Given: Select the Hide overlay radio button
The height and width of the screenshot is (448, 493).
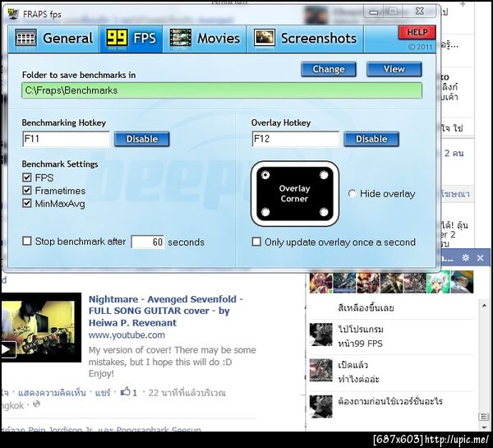Looking at the screenshot, I should 352,193.
